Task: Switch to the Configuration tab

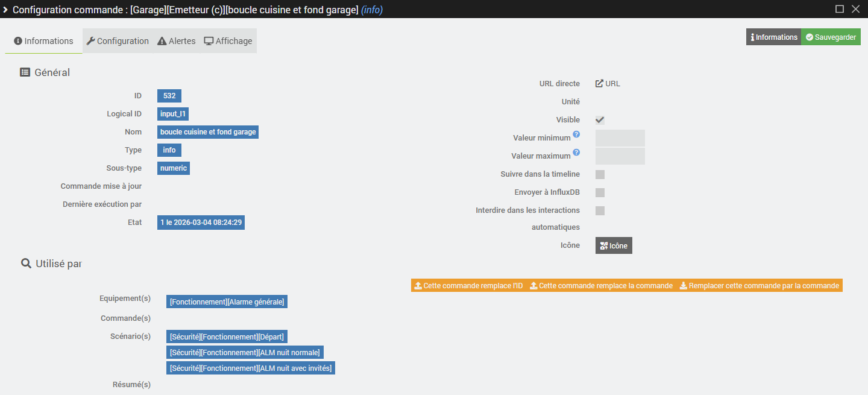Action: tap(118, 41)
